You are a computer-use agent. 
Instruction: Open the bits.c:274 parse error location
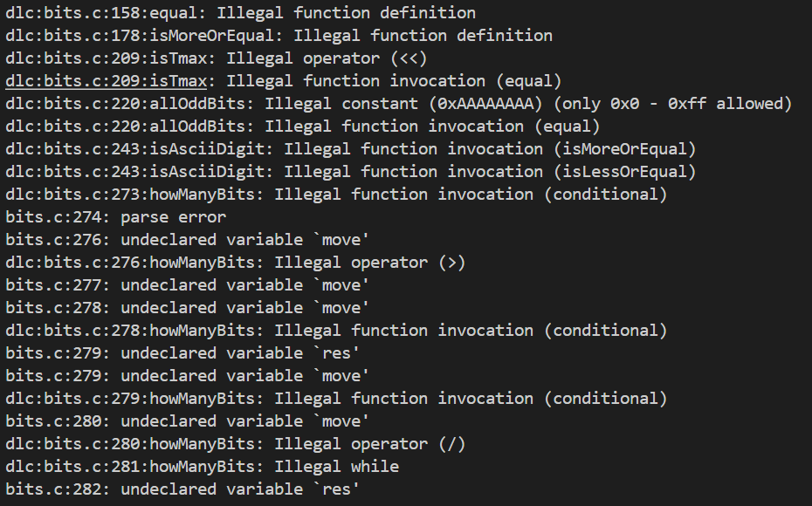[52, 217]
